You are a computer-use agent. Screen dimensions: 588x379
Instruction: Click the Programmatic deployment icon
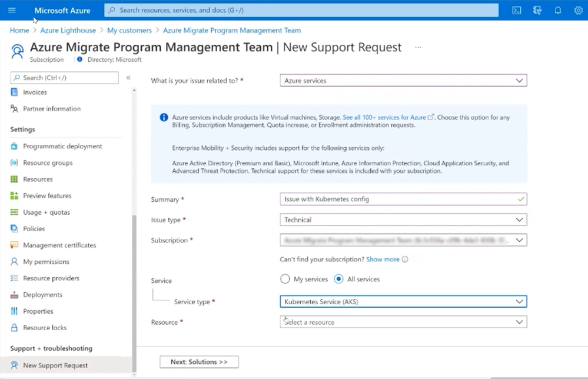(14, 146)
